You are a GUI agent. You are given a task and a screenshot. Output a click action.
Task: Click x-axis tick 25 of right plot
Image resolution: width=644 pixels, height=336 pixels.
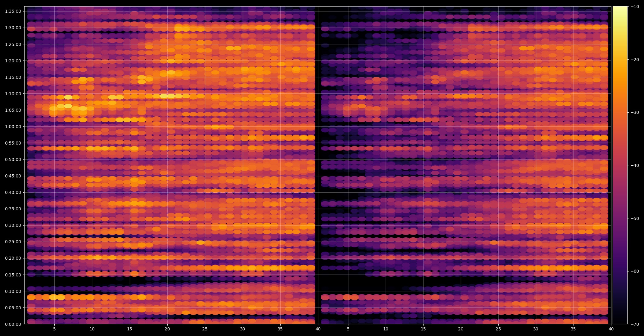pyautogui.click(x=498, y=329)
